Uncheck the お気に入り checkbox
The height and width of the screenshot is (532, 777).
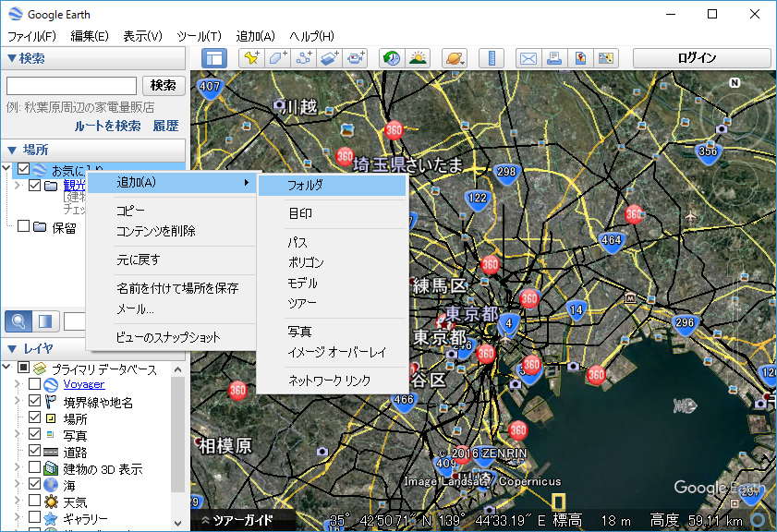(23, 169)
